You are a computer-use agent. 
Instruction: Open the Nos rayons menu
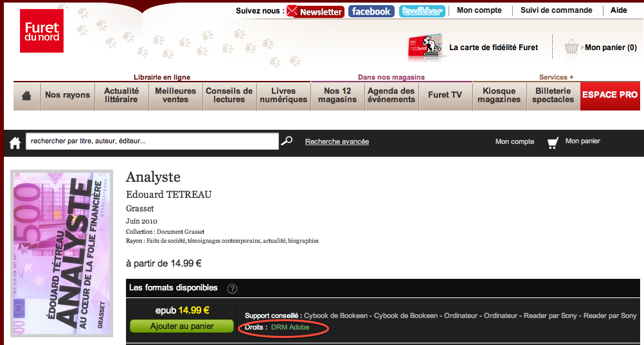click(x=67, y=96)
